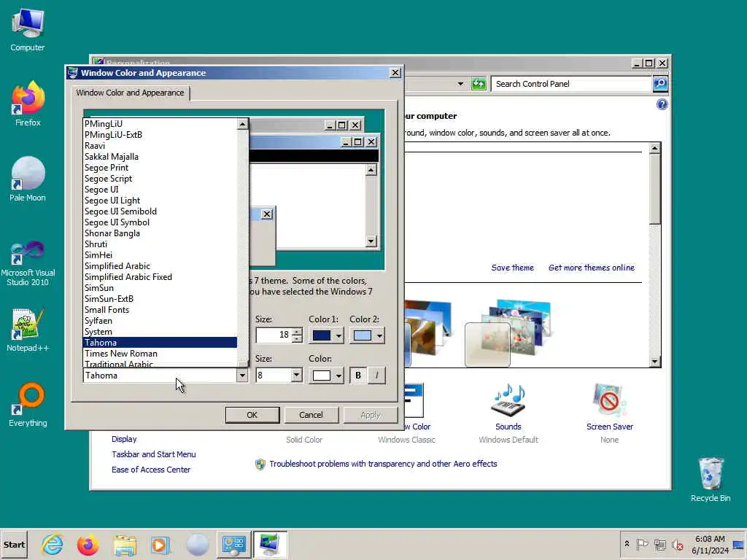The height and width of the screenshot is (560, 747).
Task: Open Control Panel help question mark
Action: point(662,105)
